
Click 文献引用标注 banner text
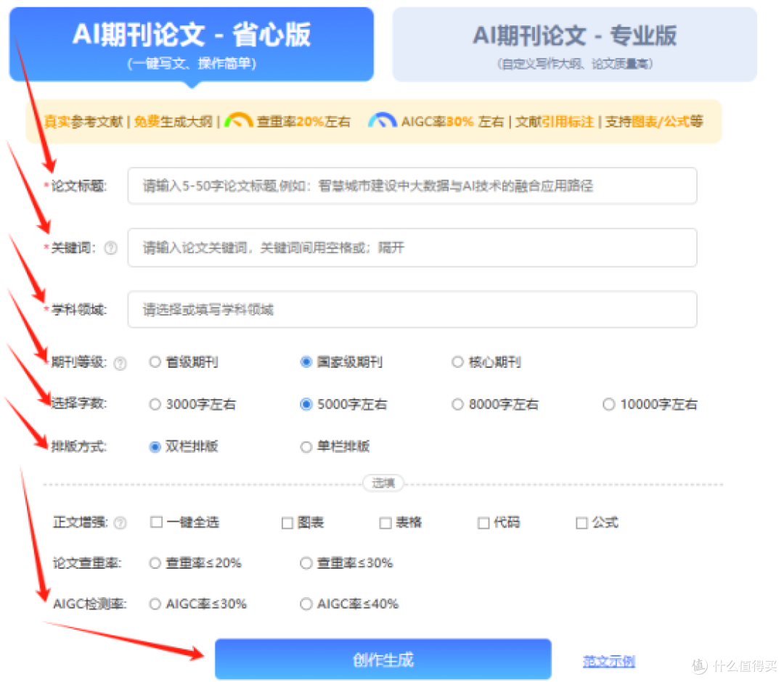(555, 121)
